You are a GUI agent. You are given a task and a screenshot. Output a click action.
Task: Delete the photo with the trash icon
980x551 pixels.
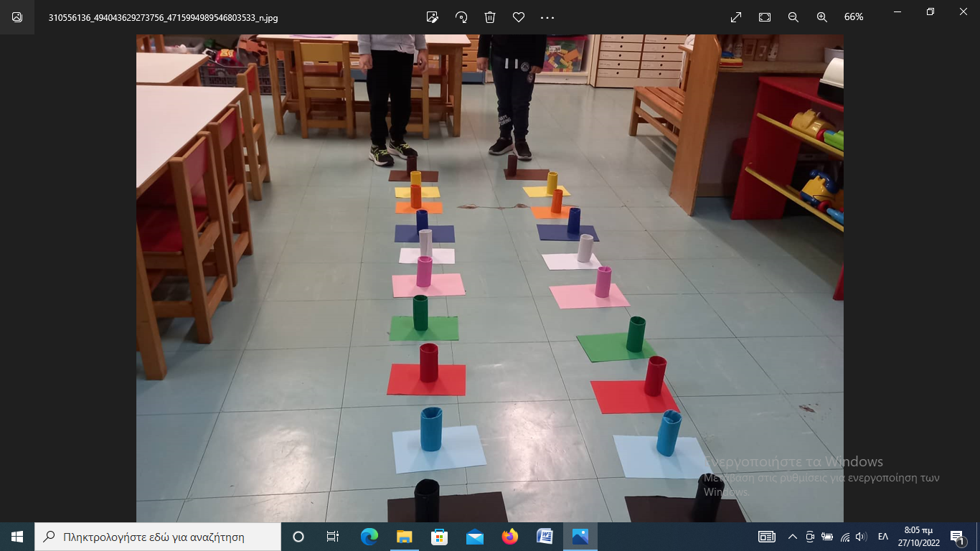[x=490, y=17]
